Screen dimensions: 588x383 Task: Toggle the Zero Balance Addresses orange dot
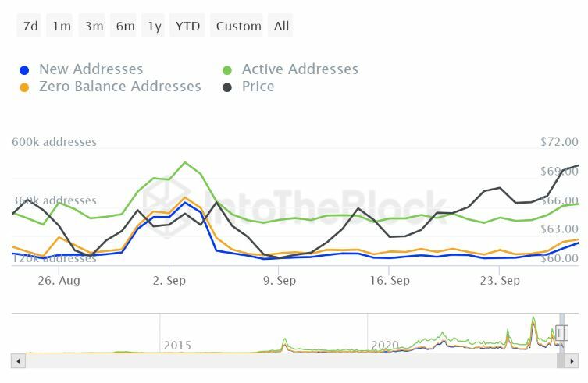24,87
